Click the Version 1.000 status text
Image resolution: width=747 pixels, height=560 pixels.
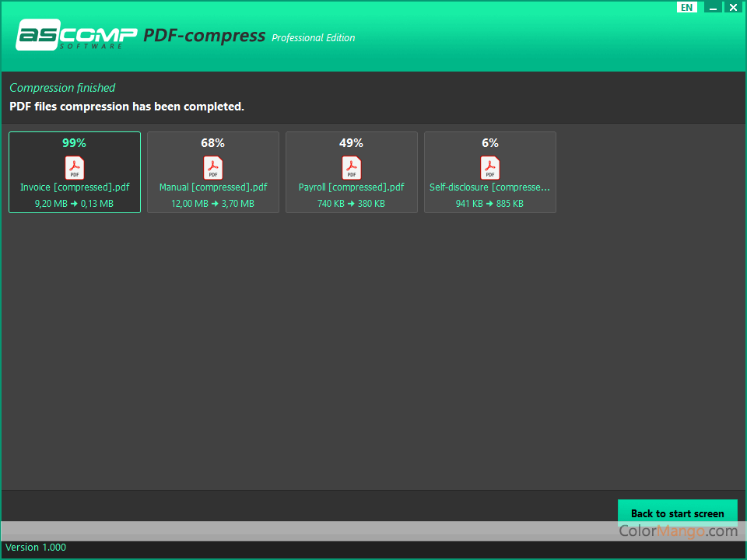tap(36, 548)
